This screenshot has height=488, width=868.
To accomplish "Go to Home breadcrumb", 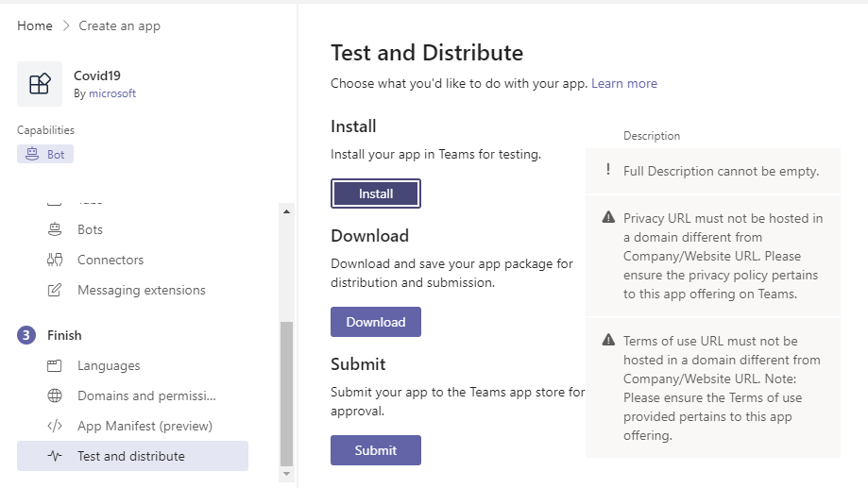I will pos(35,25).
